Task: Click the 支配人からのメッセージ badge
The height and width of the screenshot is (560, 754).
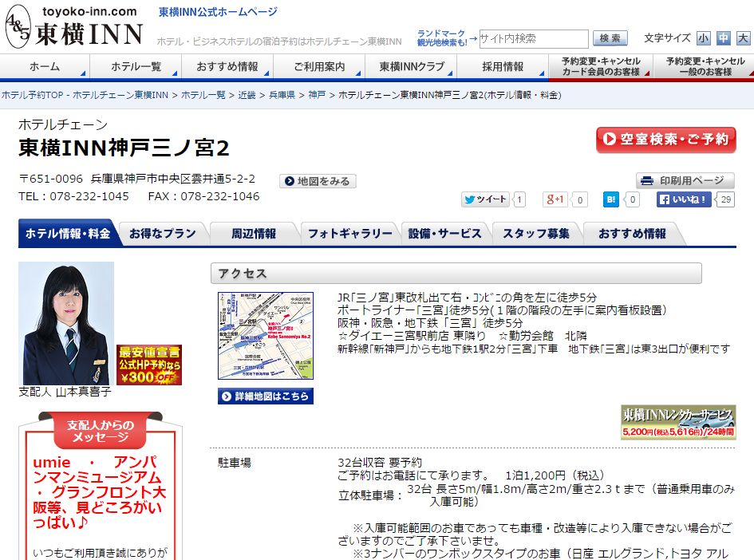Action: [x=100, y=430]
